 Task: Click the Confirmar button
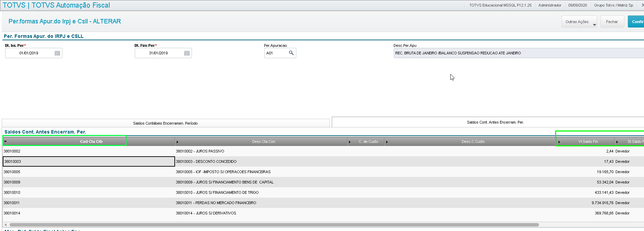click(636, 22)
